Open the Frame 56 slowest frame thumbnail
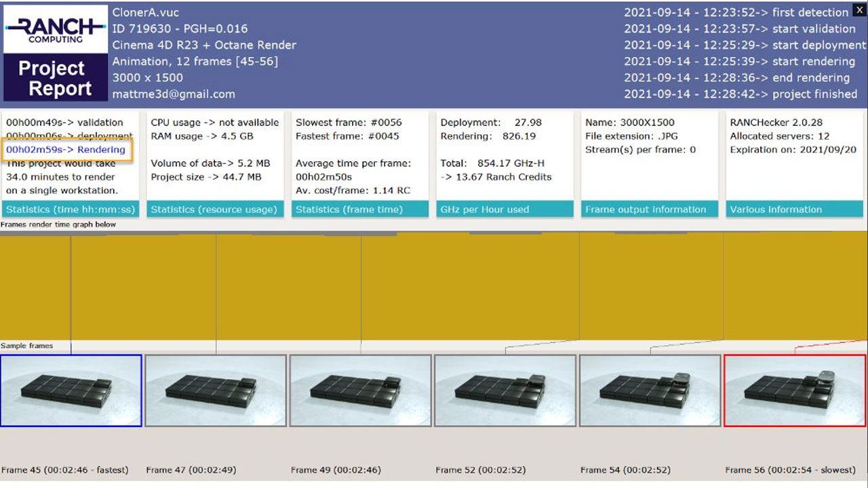 pos(795,390)
